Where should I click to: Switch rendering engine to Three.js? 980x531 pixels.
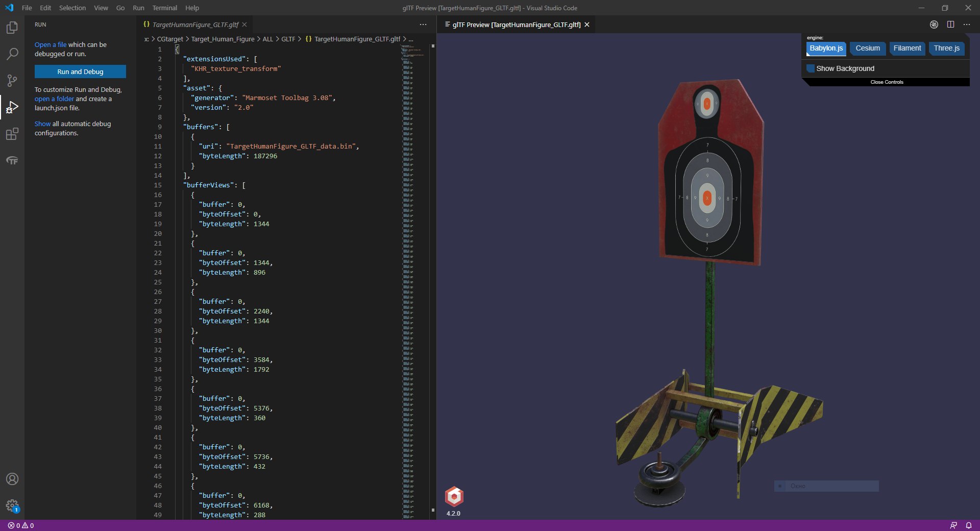946,49
